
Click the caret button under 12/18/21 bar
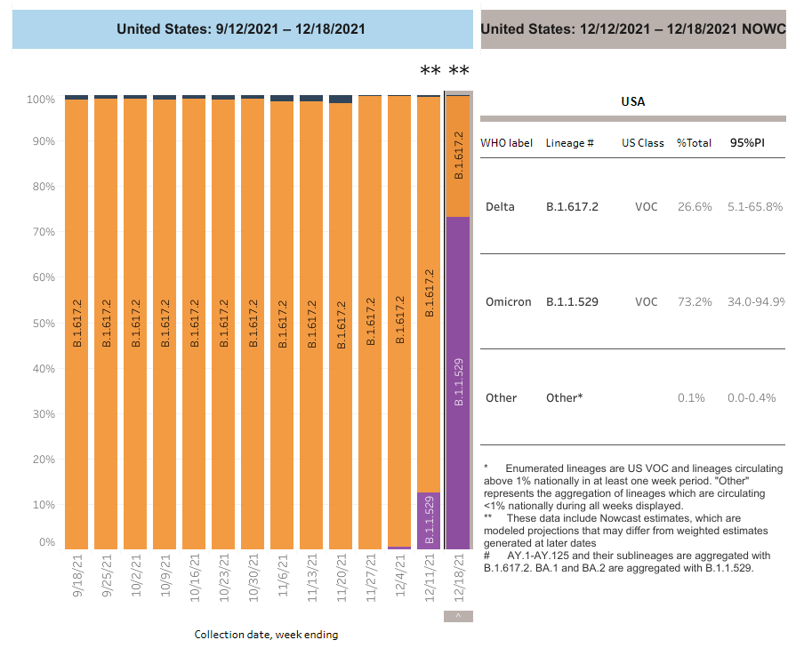tap(458, 616)
